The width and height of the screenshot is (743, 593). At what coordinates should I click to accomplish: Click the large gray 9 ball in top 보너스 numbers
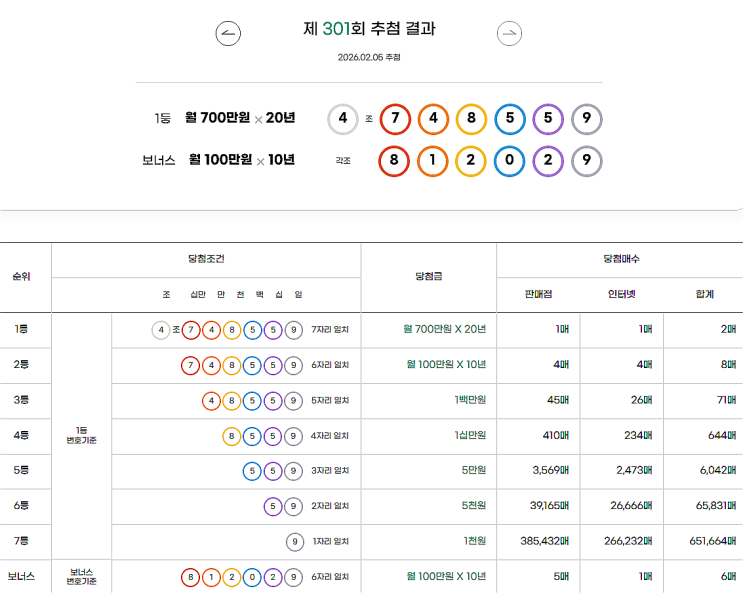pyautogui.click(x=587, y=161)
